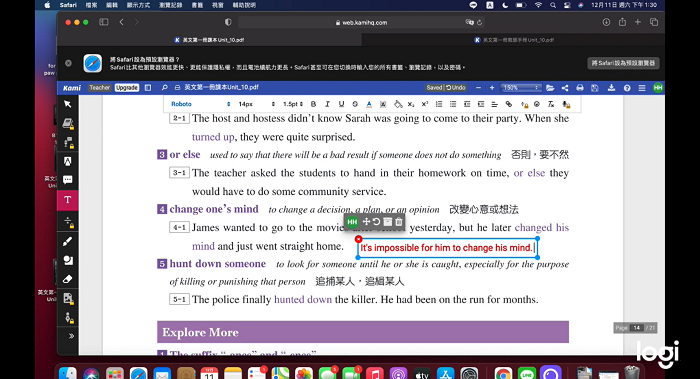Viewport: 700px width, 379px height.
Task: Print the document
Action: coord(580,88)
